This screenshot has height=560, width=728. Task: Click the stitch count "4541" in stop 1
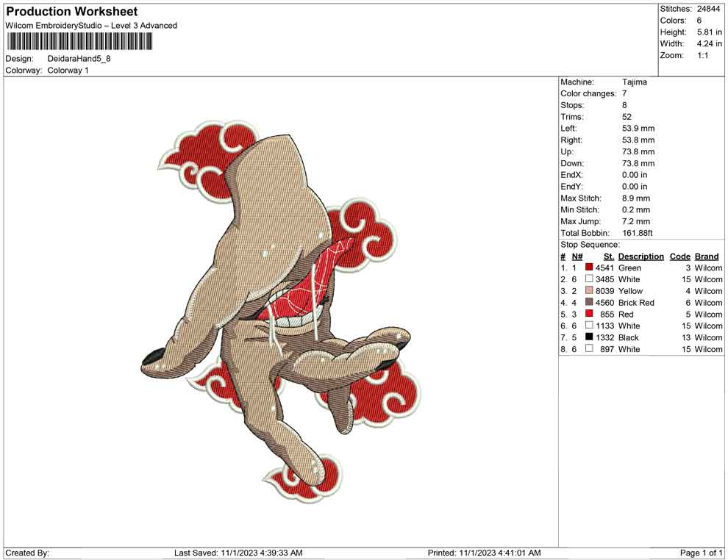(604, 268)
